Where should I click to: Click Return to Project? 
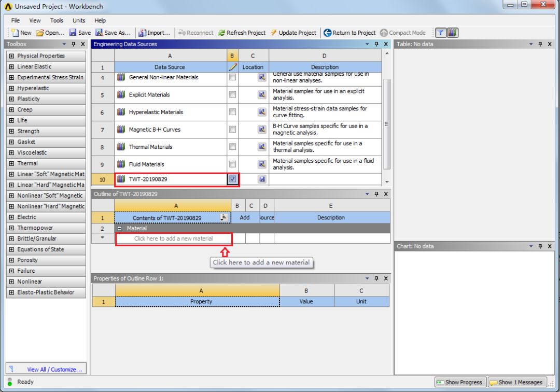pyautogui.click(x=349, y=33)
